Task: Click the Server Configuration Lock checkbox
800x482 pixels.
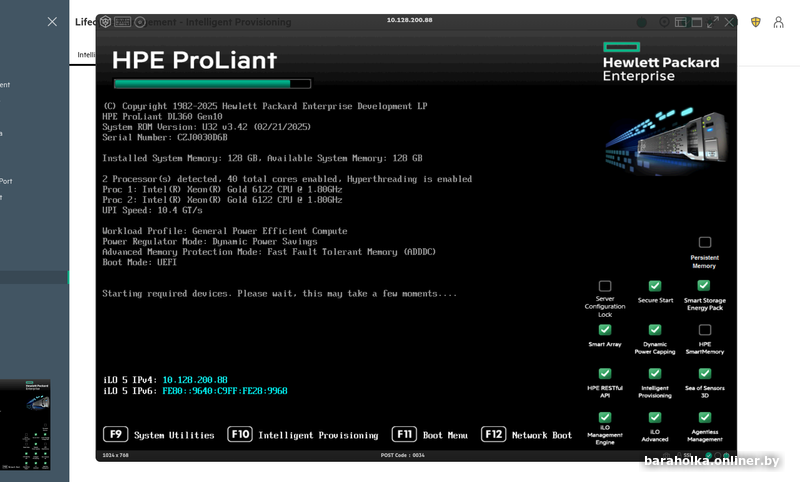Action: pos(605,286)
